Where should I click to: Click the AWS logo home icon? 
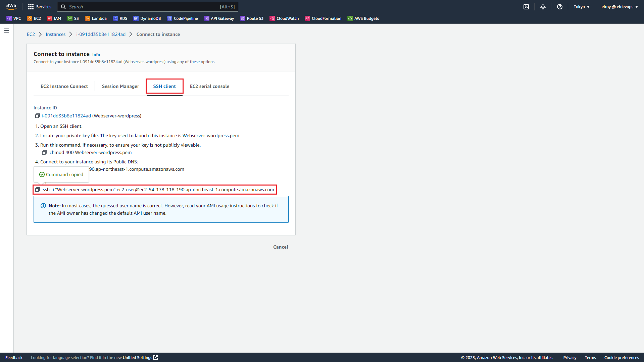11,6
